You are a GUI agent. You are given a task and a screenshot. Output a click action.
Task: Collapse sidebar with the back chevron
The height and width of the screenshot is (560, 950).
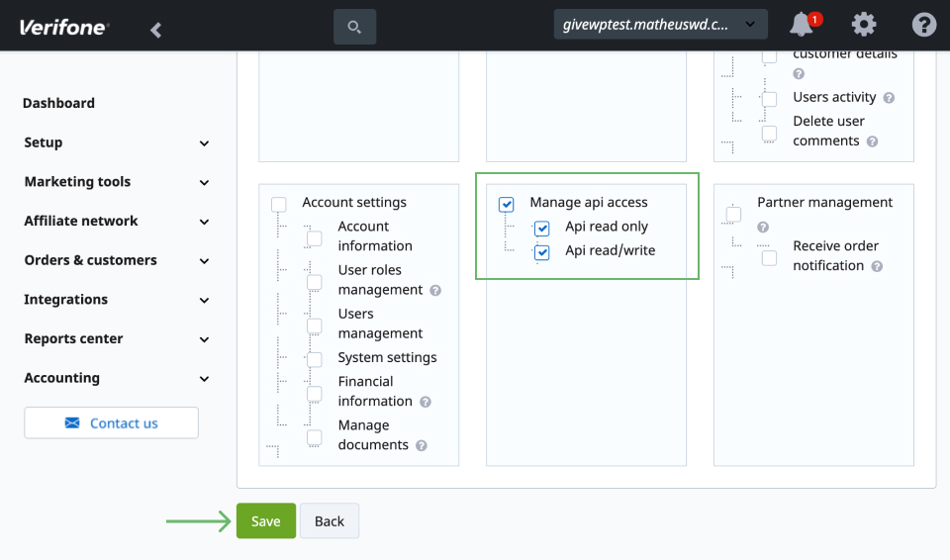click(155, 30)
